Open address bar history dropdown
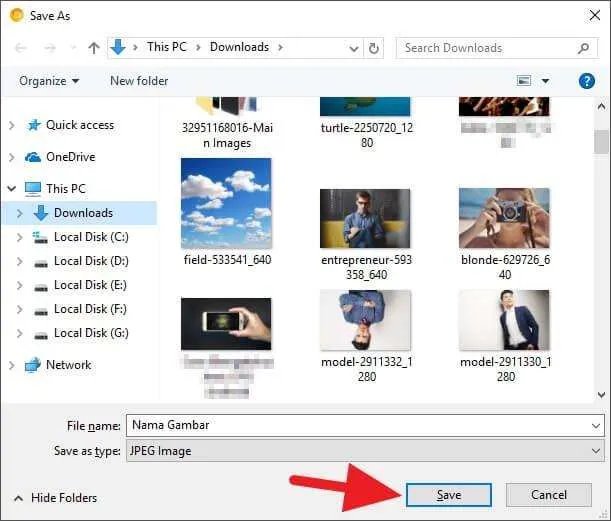The image size is (611, 521). click(x=354, y=49)
